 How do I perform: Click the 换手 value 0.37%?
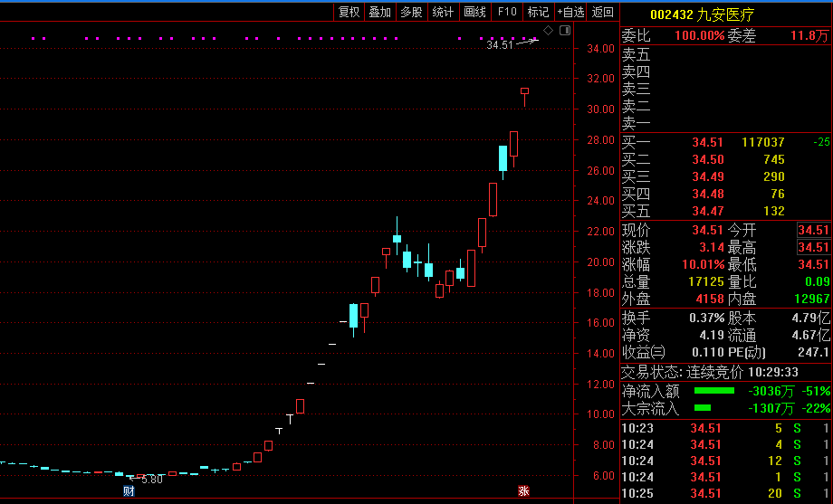[707, 319]
